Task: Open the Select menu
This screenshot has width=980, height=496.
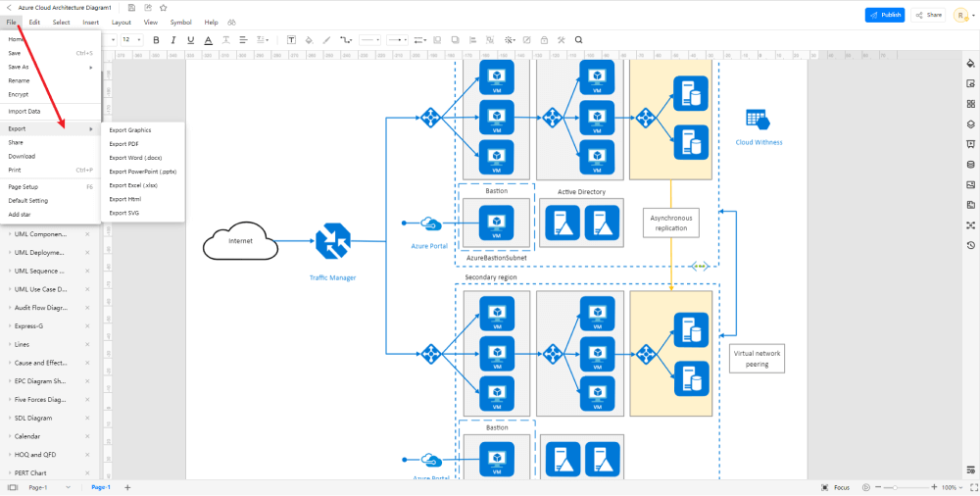Action: [61, 22]
